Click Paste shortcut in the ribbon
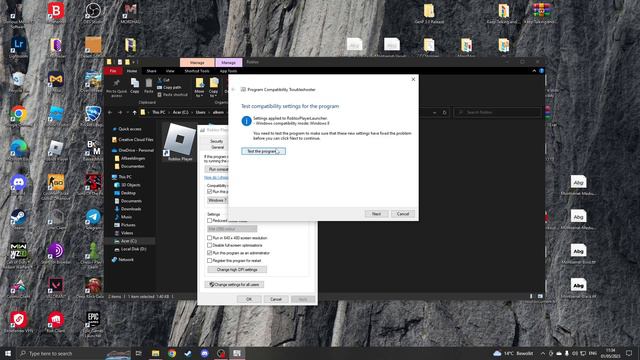This screenshot has width=640, height=360. [x=172, y=95]
